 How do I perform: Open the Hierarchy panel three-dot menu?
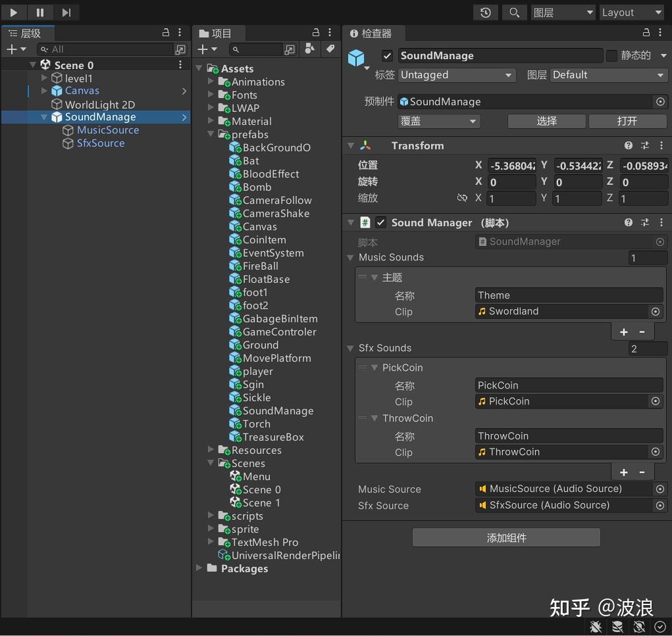click(x=180, y=32)
